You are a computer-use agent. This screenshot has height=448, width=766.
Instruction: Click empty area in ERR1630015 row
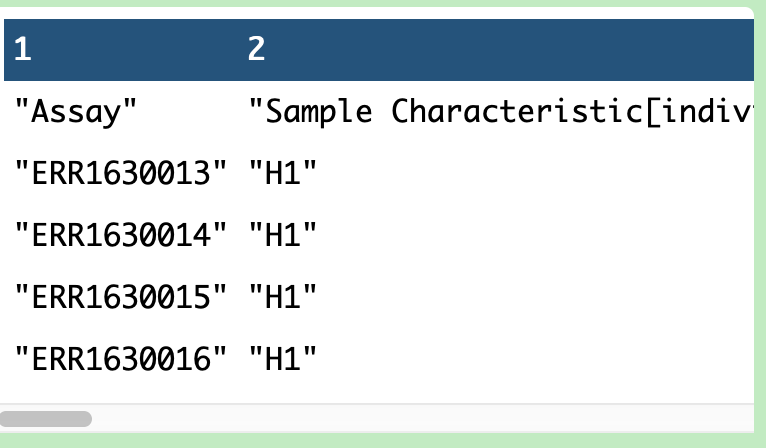click(x=535, y=297)
